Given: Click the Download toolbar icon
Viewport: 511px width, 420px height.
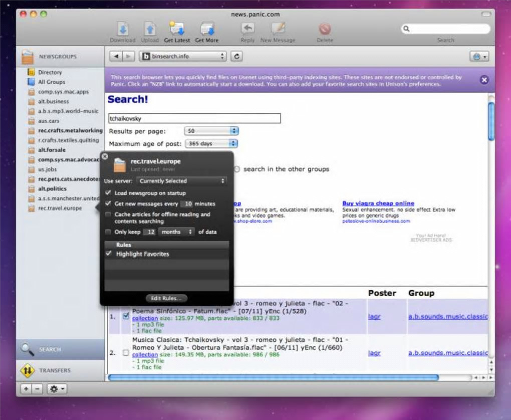Looking at the screenshot, I should click(x=123, y=29).
